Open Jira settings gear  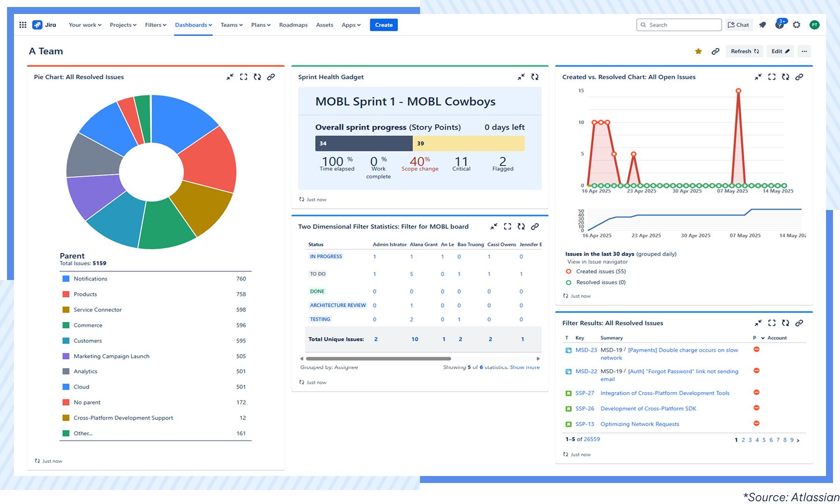tap(797, 25)
